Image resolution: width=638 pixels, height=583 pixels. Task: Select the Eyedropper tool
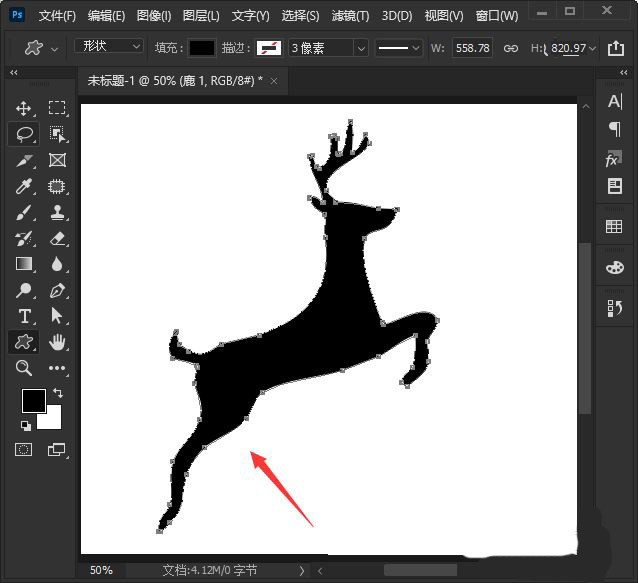point(24,186)
